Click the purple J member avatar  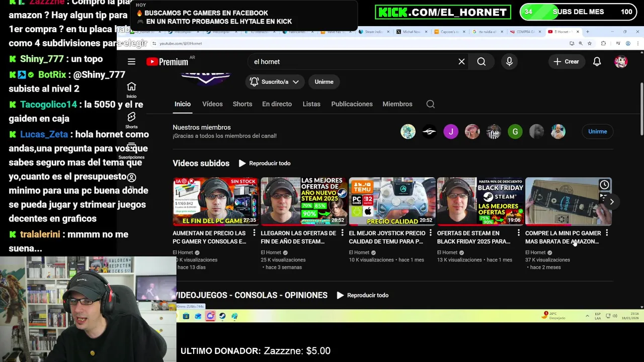coord(451,132)
